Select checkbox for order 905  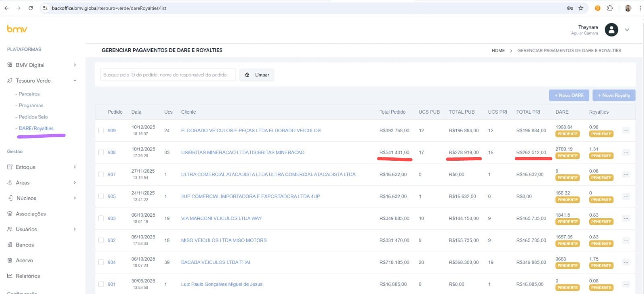point(101,197)
